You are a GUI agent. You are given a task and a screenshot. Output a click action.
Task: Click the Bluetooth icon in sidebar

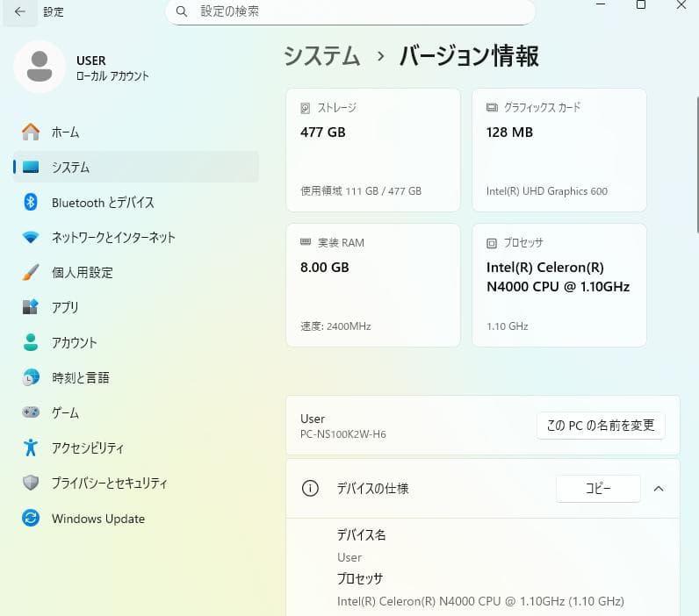coord(31,202)
